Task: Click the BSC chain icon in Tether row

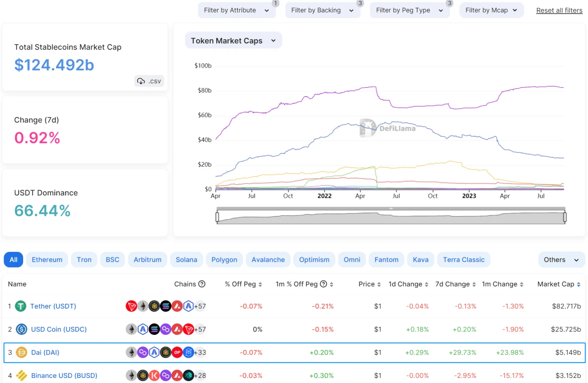Action: [154, 306]
